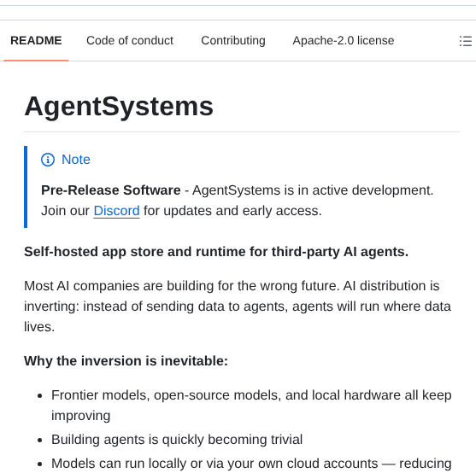
Task: Click "Why the inversion is inevitable:" text
Action: point(126,361)
